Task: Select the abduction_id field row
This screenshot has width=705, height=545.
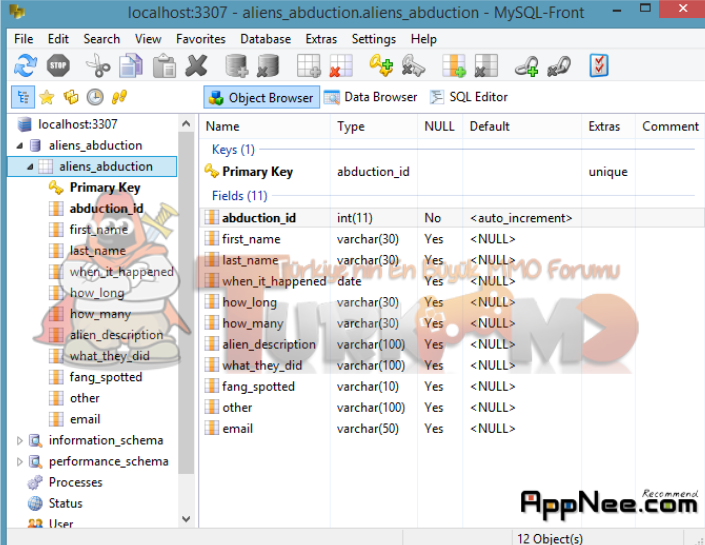Action: click(452, 218)
